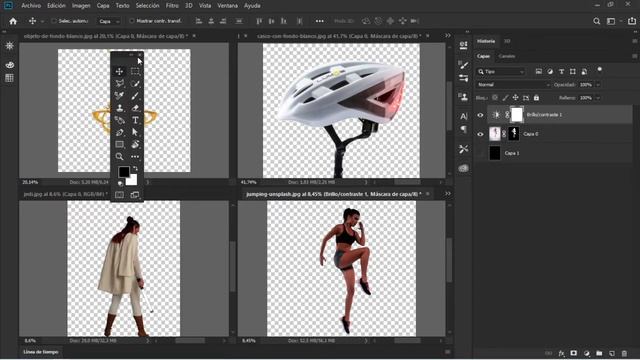The image size is (640, 360).
Task: Open the Línea de tiempo panel
Action: pyautogui.click(x=41, y=352)
